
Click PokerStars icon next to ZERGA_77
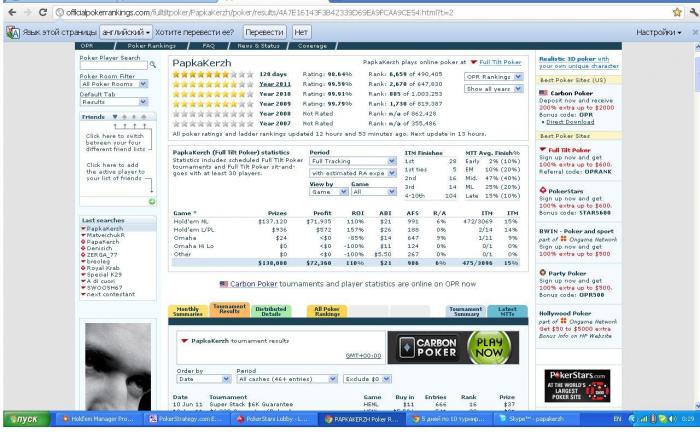[83, 255]
